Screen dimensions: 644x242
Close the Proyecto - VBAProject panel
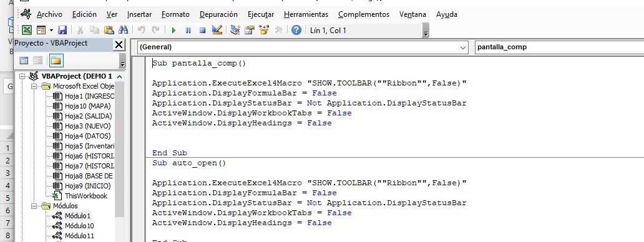[x=119, y=44]
